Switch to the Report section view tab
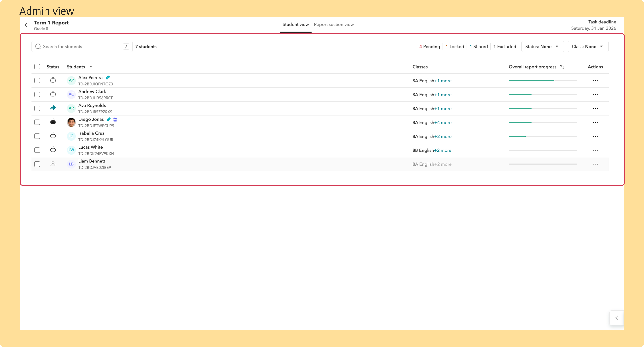The image size is (644, 347). click(x=334, y=25)
